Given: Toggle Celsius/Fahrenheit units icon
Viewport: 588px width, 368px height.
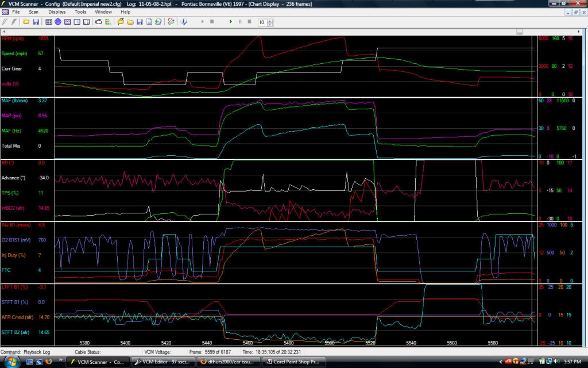Looking at the screenshot, I should [171, 22].
